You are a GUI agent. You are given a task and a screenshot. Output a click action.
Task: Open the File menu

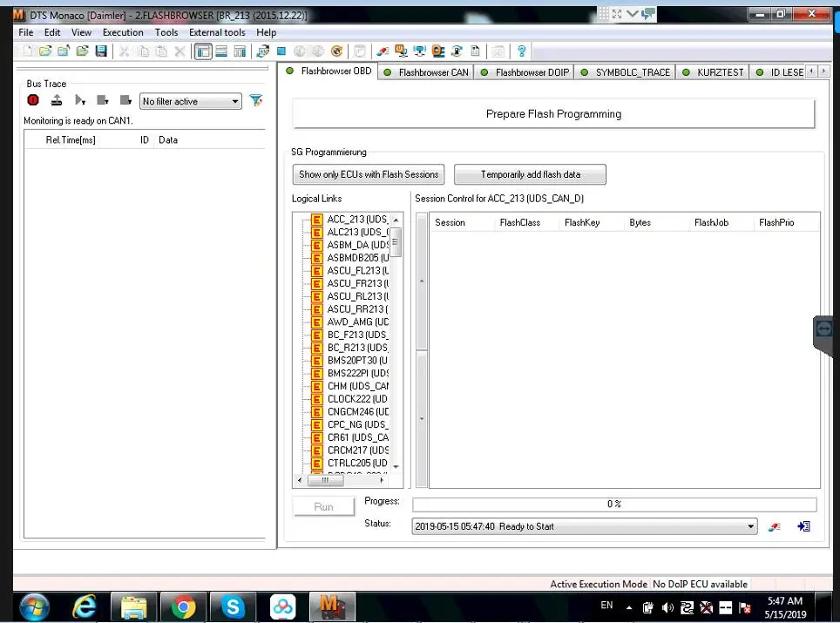tap(26, 32)
